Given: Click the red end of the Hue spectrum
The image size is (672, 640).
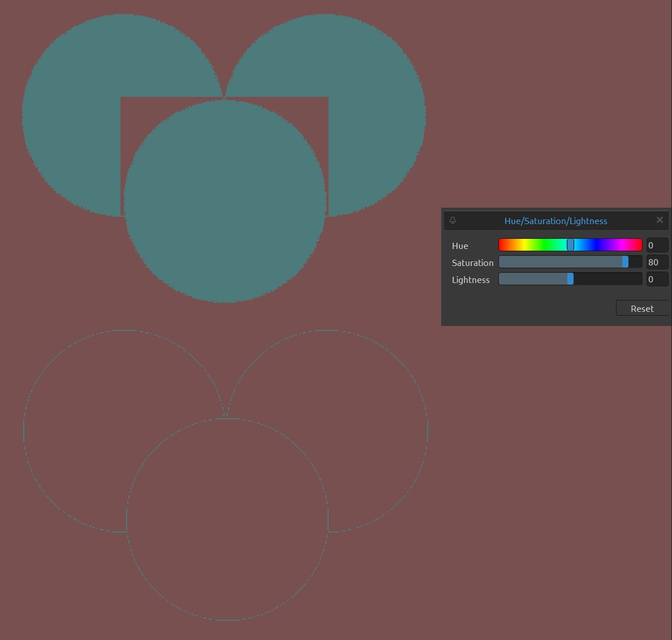Looking at the screenshot, I should [502, 244].
